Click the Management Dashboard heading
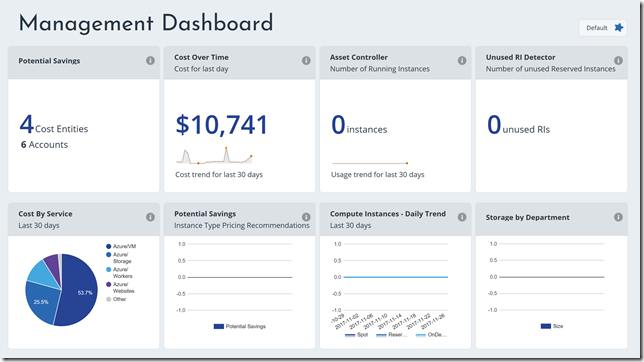This screenshot has height=362, width=644. 146,23
